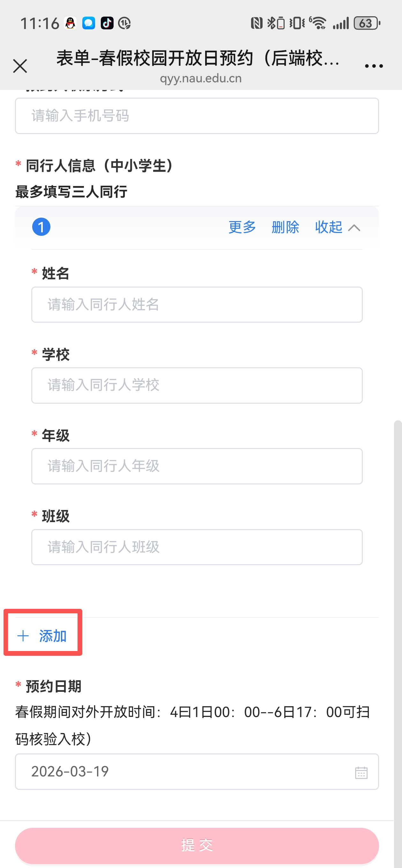Image resolution: width=402 pixels, height=868 pixels.
Task: Click the calendar icon in date field
Action: 361,772
